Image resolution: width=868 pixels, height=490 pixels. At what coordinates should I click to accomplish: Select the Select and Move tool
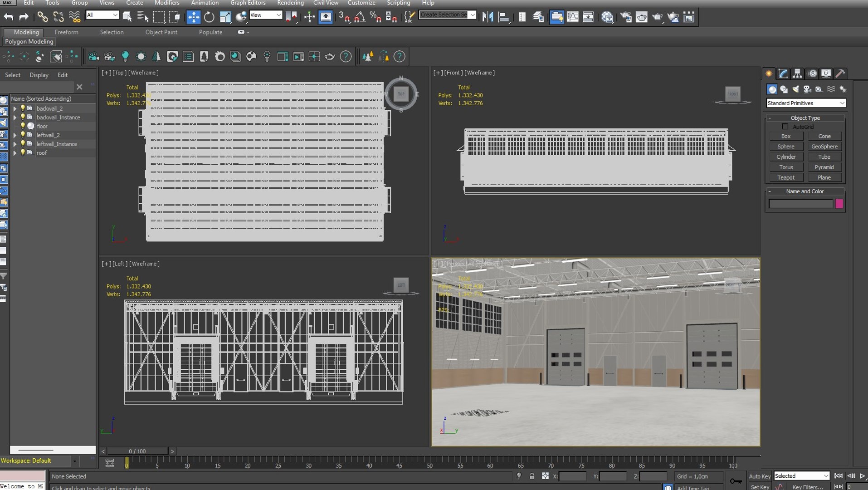pos(193,17)
